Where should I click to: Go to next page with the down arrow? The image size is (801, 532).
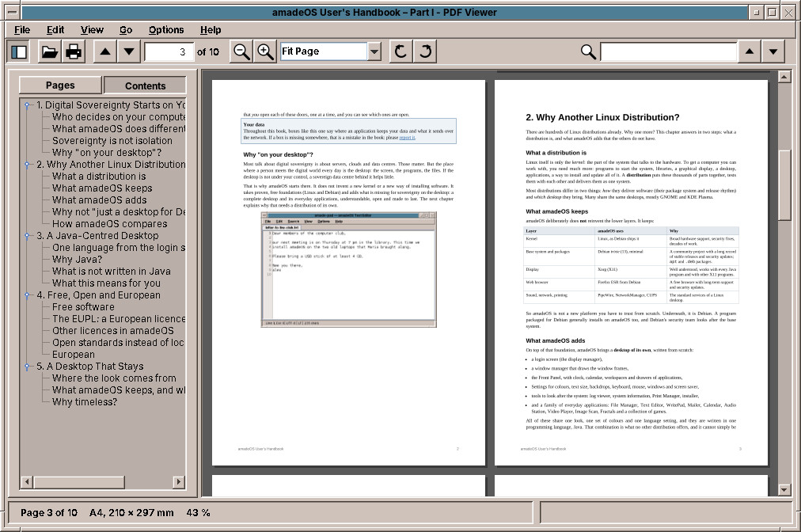(129, 51)
